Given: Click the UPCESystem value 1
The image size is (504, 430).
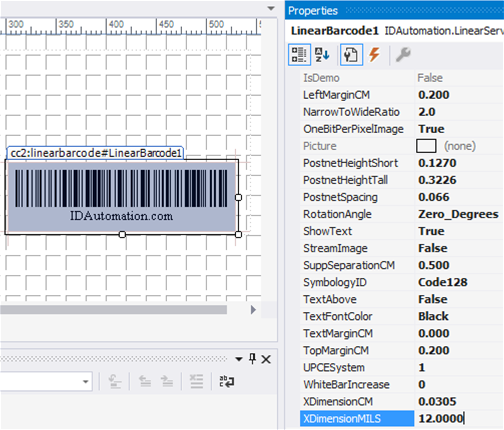Looking at the screenshot, I should (422, 368).
